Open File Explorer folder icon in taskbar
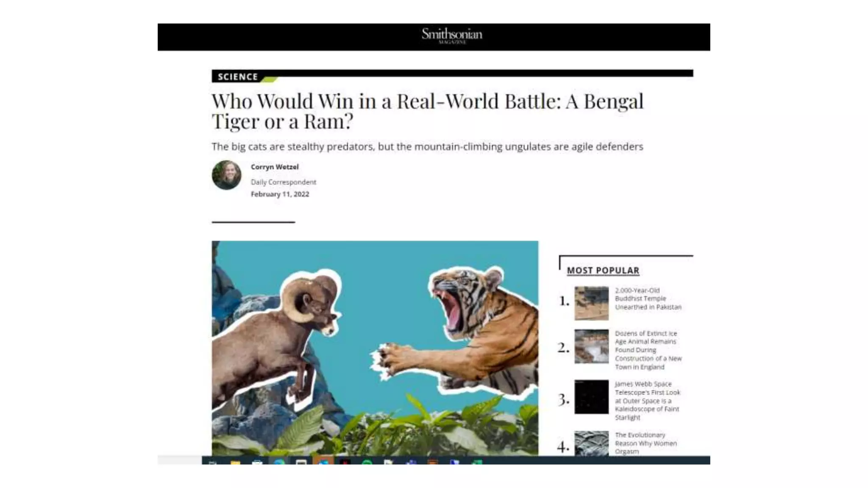Image resolution: width=868 pixels, height=488 pixels. (235, 461)
